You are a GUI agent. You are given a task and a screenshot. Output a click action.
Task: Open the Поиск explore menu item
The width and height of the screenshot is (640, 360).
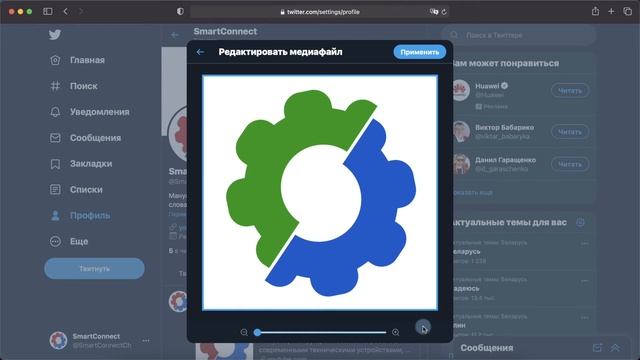(x=74, y=86)
